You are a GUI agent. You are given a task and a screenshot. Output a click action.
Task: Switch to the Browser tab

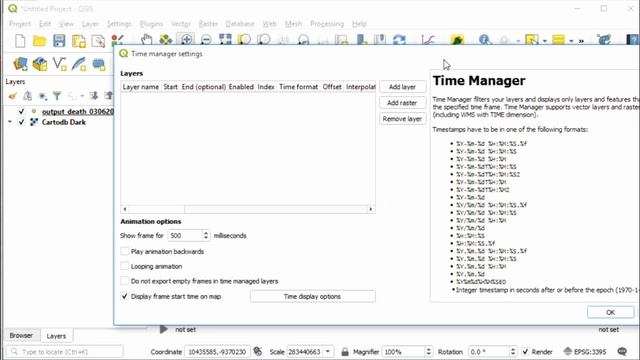tap(21, 335)
